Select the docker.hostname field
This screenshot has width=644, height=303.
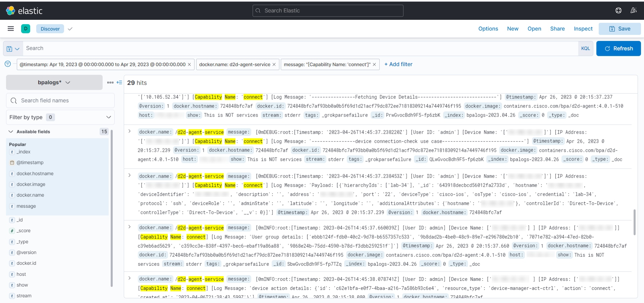click(x=35, y=174)
